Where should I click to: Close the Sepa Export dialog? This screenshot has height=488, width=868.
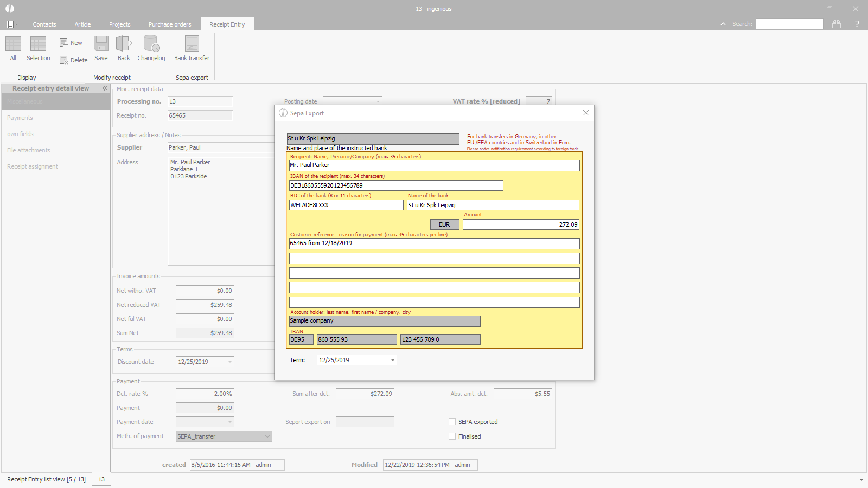click(585, 113)
